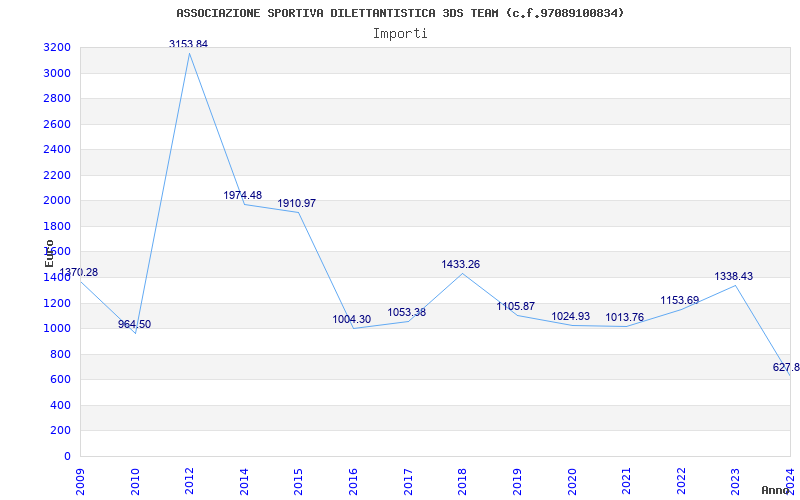Select the 1910.97 data label

tap(296, 204)
